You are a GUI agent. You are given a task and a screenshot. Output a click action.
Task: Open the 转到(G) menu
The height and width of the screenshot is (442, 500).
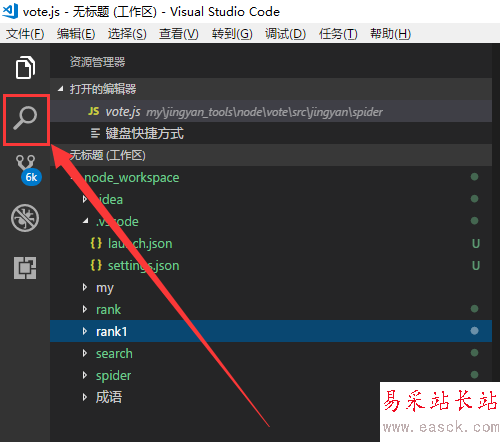coord(232,34)
